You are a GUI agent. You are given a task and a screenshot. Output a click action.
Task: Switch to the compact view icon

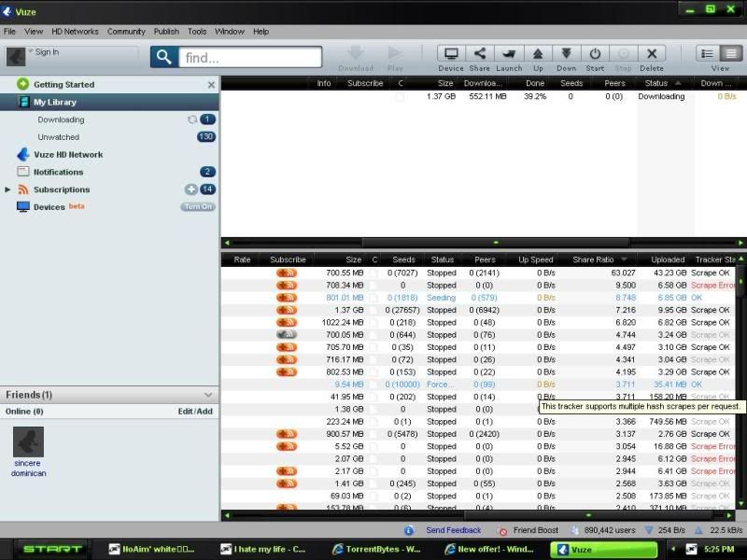pos(731,54)
